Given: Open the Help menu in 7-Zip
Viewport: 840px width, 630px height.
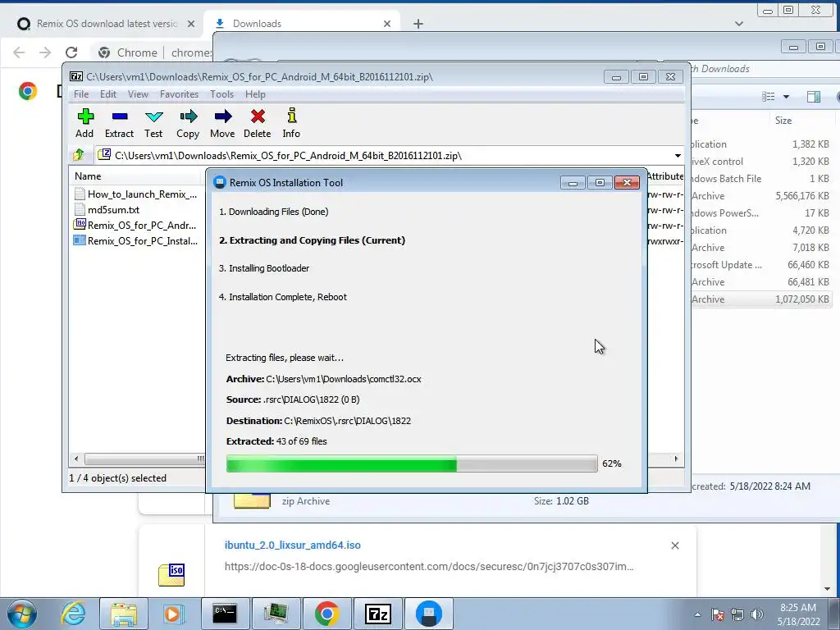Looking at the screenshot, I should 256,94.
